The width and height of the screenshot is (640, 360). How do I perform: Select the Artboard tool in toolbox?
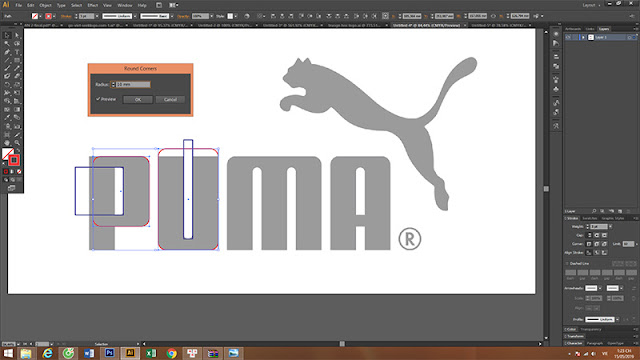7,134
